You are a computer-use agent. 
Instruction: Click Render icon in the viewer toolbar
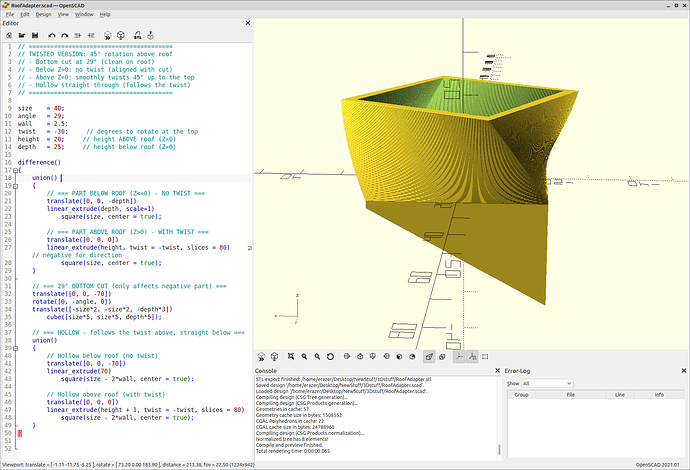(x=274, y=356)
